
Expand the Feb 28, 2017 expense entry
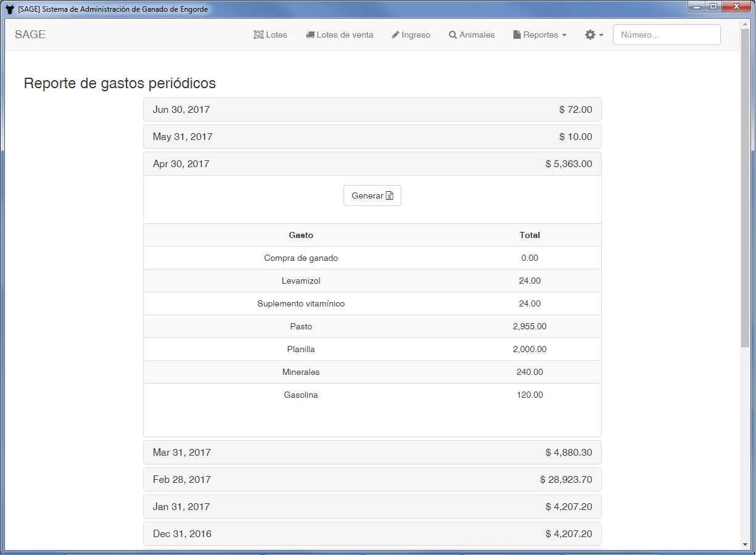tap(372, 479)
